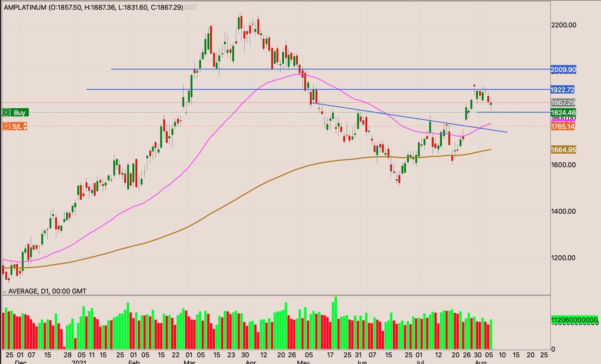The image size is (601, 364).
Task: Click the brown 1664.95 moving average tag
Action: (563, 150)
